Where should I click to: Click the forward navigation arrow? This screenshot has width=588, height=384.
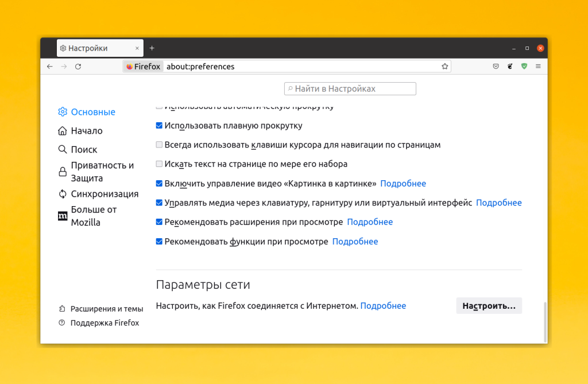click(x=64, y=67)
